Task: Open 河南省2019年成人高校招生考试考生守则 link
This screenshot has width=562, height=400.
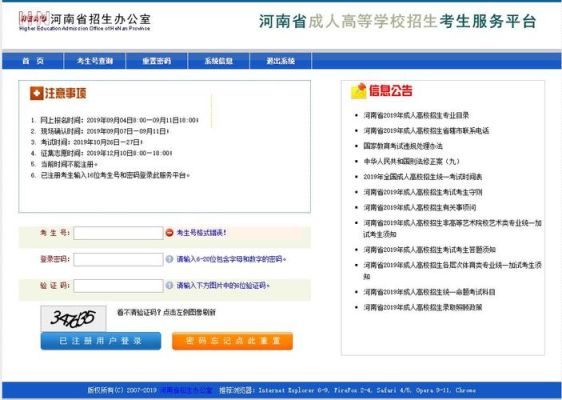Action: coord(423,192)
